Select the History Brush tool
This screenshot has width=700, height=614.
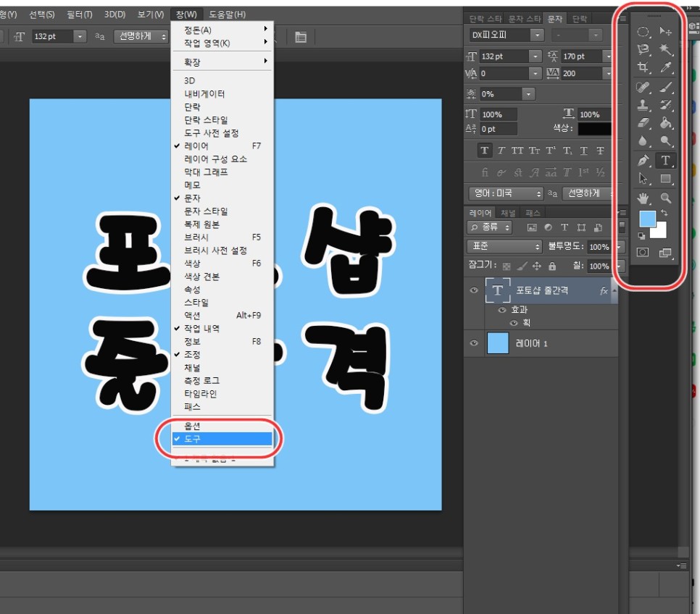[666, 105]
